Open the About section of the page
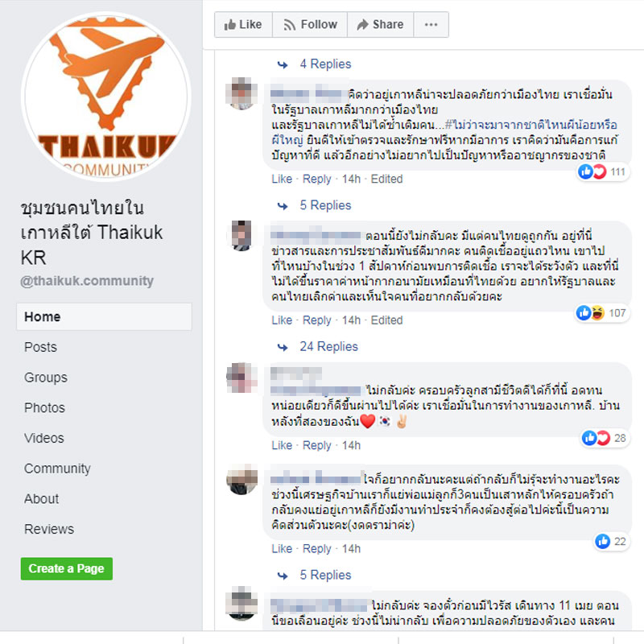This screenshot has height=644, width=644. tap(42, 498)
